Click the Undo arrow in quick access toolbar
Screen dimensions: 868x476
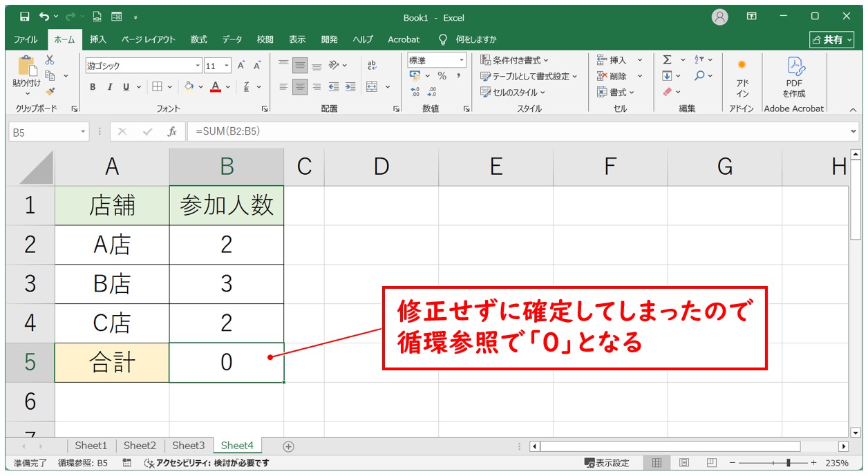(45, 17)
